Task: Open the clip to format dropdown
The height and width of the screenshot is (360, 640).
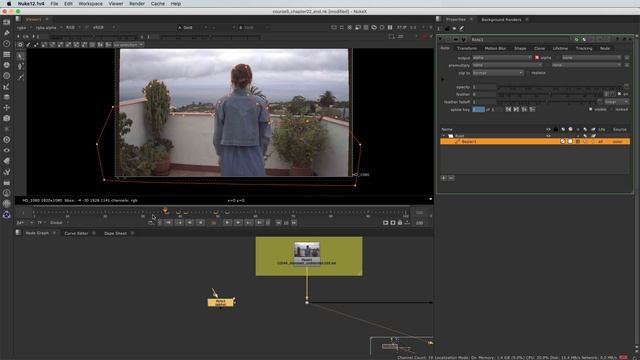Action: click(498, 73)
